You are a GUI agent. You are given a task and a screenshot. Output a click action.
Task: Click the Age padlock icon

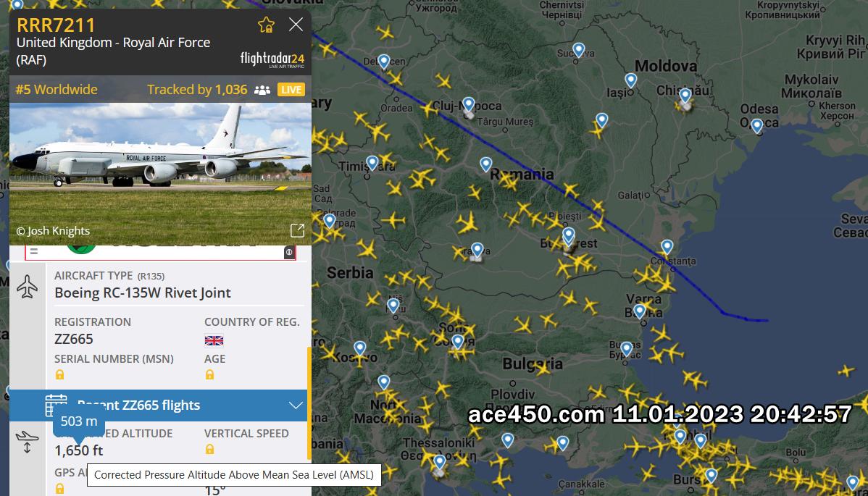click(x=209, y=375)
